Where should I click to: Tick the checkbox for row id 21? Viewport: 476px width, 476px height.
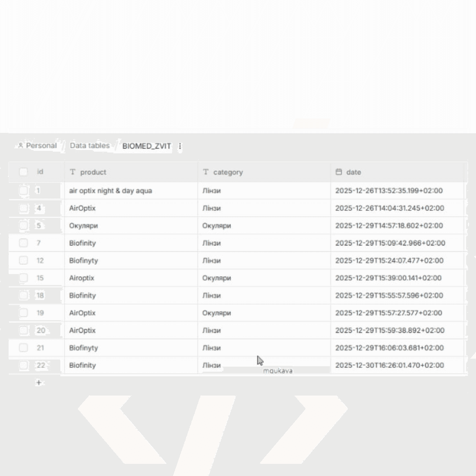(23, 348)
